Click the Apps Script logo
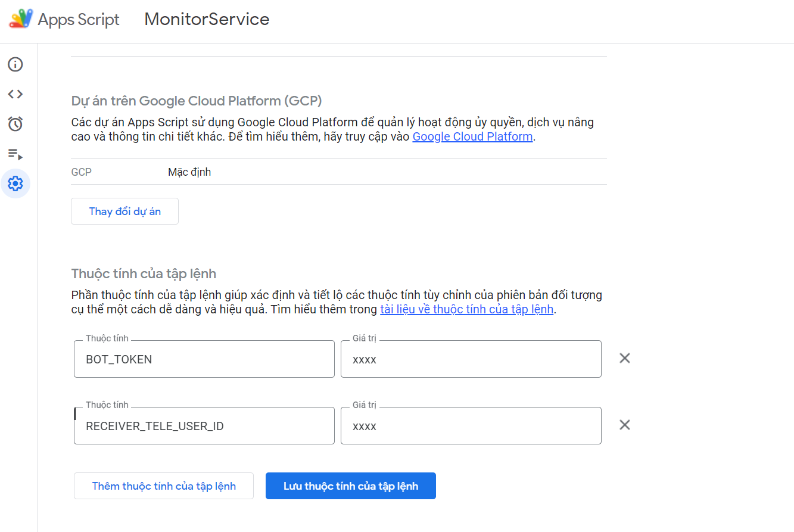 tap(21, 18)
